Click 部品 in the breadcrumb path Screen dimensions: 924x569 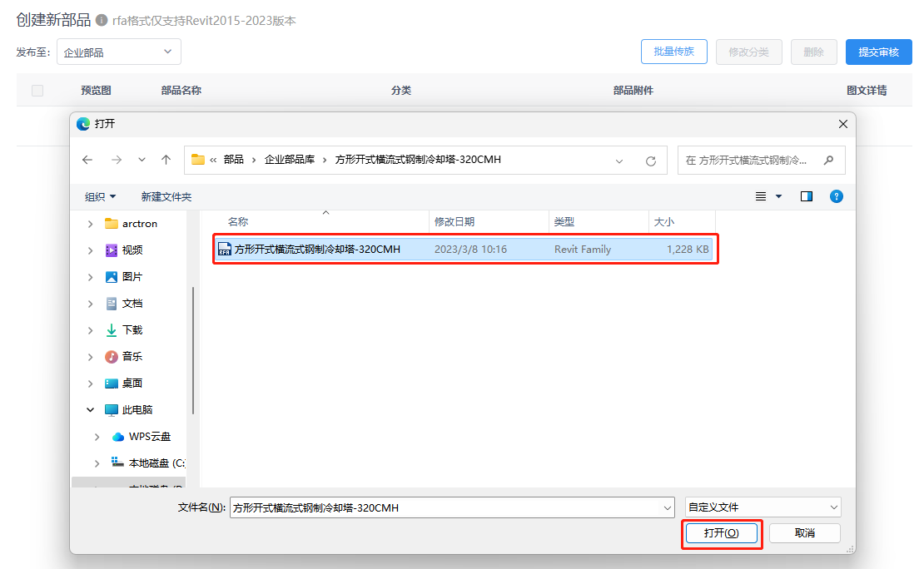tap(234, 160)
